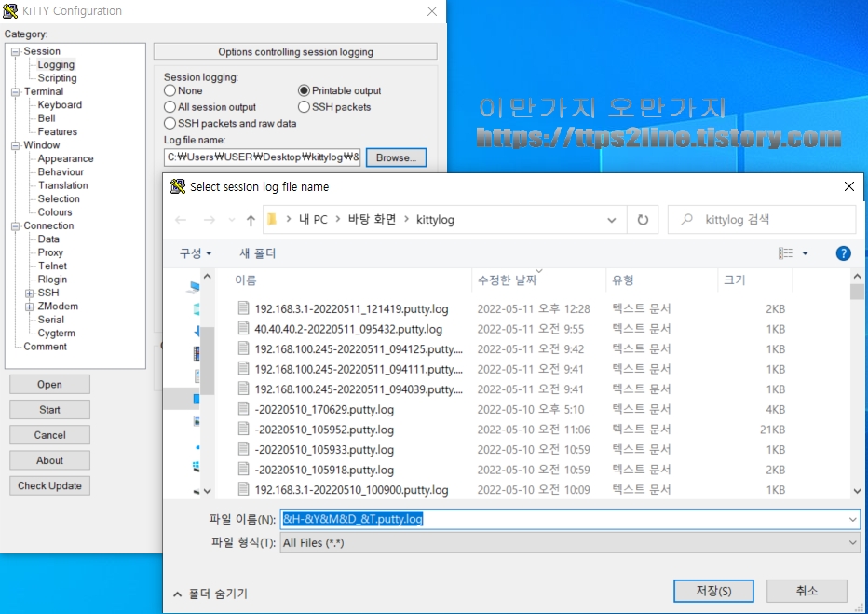This screenshot has width=868, height=614.
Task: Click 내 PC in the breadcrumb path
Action: (313, 219)
